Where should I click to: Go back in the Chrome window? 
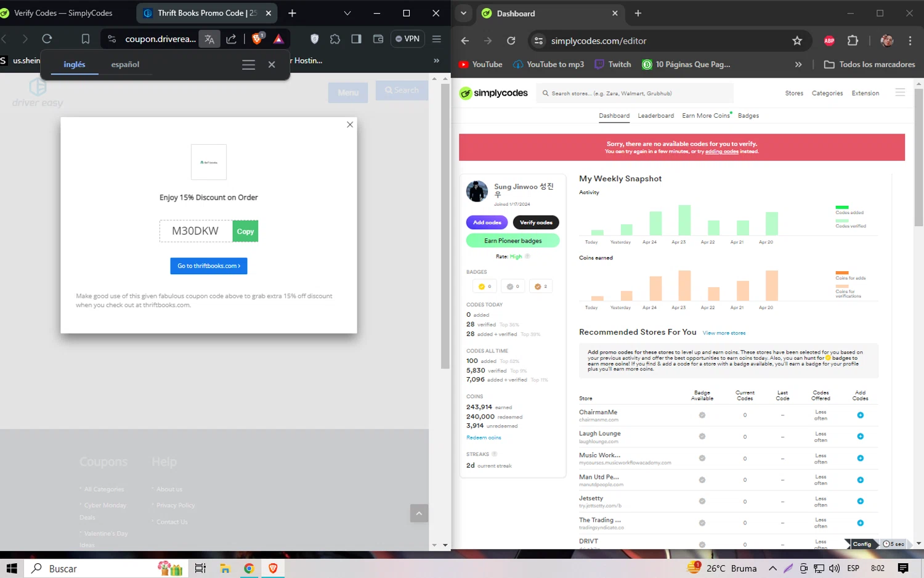465,41
